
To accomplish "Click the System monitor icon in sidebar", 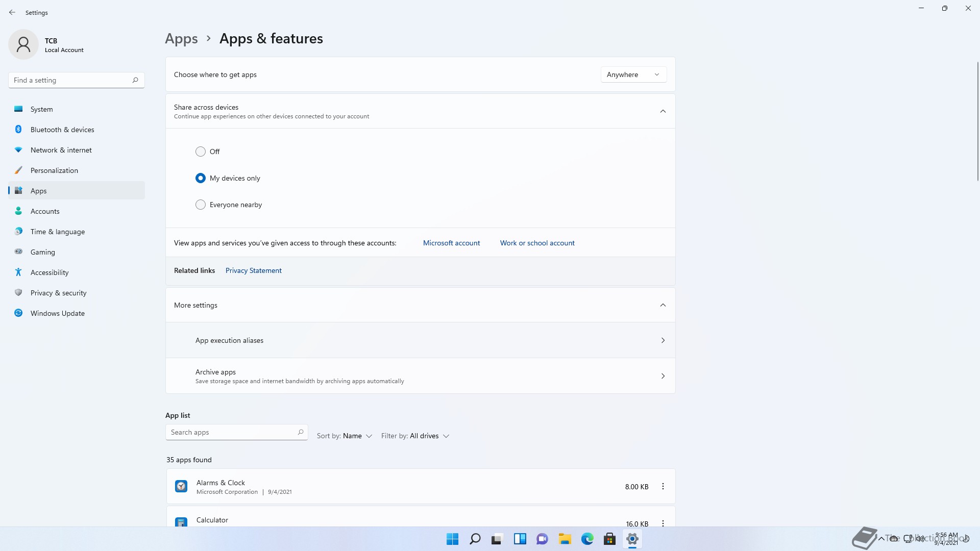I will 18,109.
